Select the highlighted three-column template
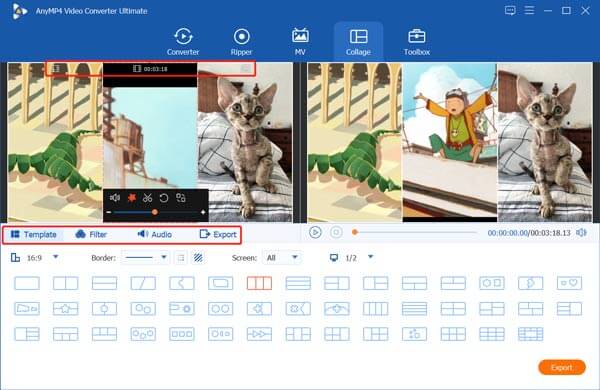The height and width of the screenshot is (390, 600). 259,283
